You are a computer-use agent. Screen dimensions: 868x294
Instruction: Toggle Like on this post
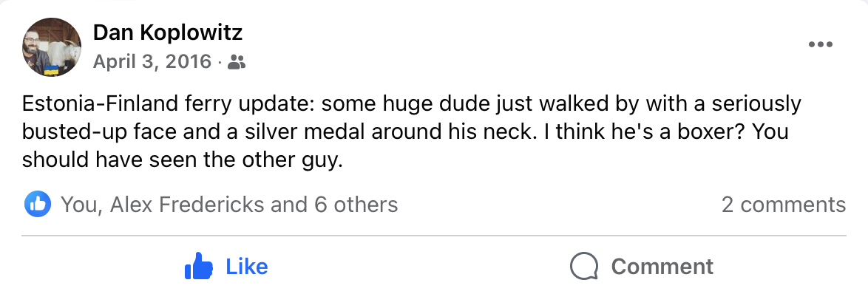(x=226, y=267)
